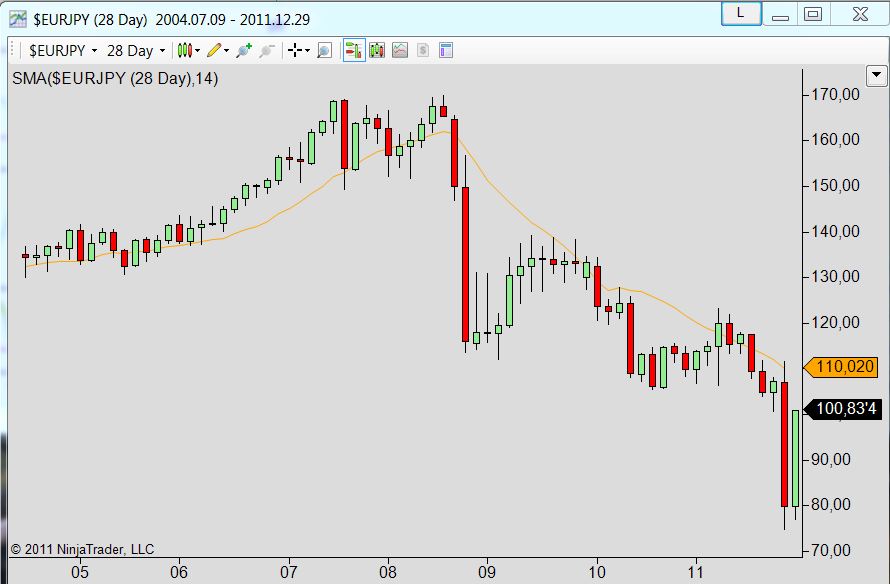The image size is (890, 584).
Task: Click the 08 year label on time axis
Action: point(388,572)
